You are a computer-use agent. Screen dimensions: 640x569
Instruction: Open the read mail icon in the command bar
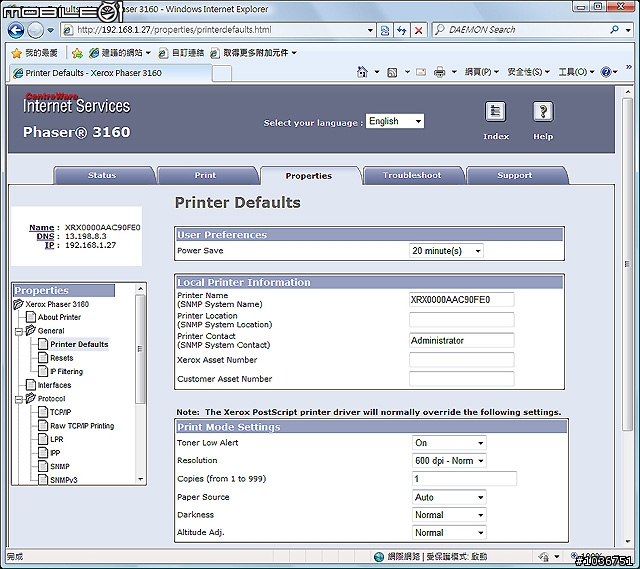pos(421,72)
